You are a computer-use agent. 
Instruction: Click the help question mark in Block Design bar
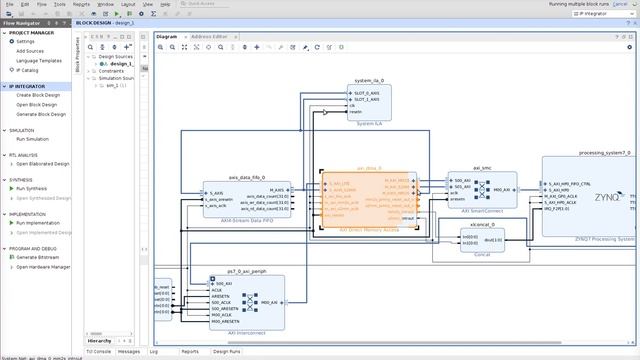(628, 23)
